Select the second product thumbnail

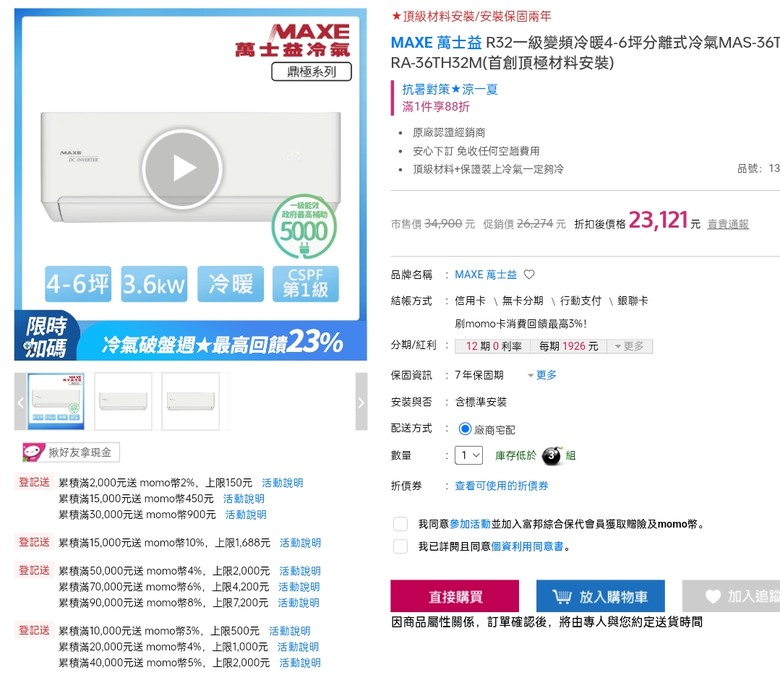[123, 401]
